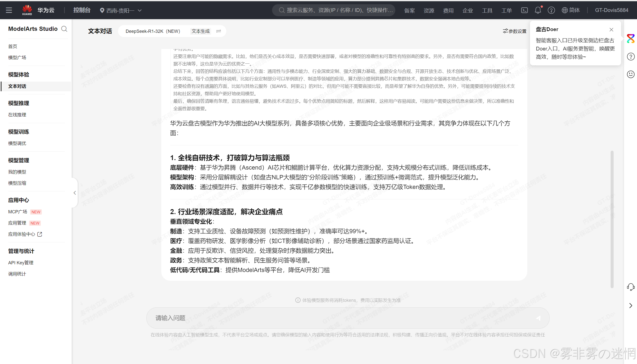Screen dimensions: 637x364
Task: Focus the cloud service search box
Action: click(334, 10)
